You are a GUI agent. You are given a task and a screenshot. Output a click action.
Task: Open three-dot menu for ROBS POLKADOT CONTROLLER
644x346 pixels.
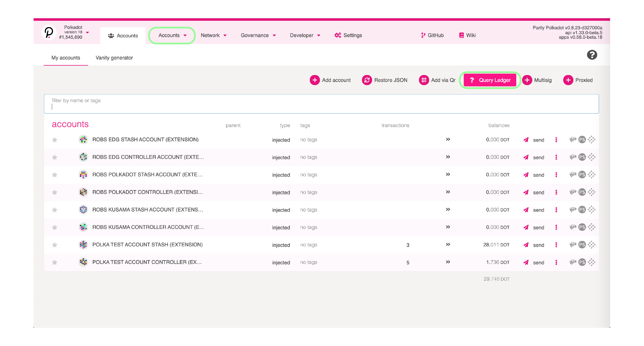pyautogui.click(x=556, y=192)
